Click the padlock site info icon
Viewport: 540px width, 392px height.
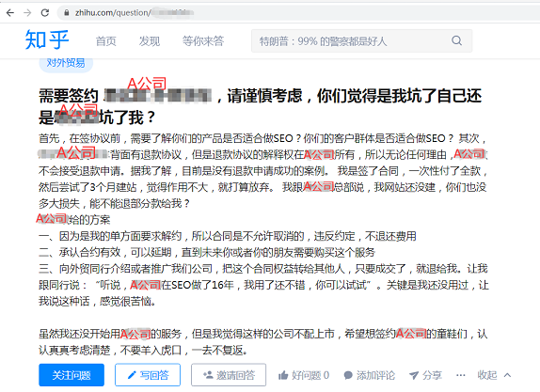coord(67,13)
